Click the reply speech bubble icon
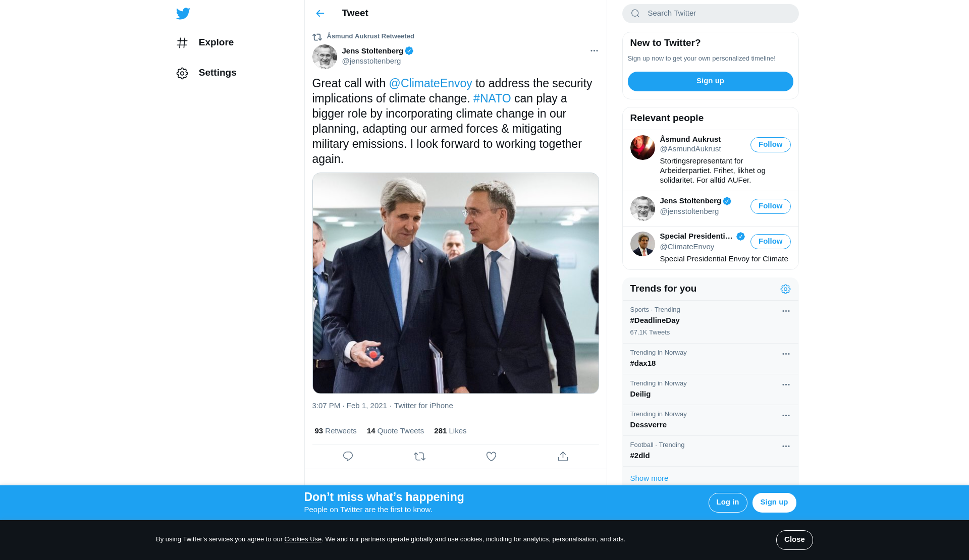969x560 pixels. 348,457
